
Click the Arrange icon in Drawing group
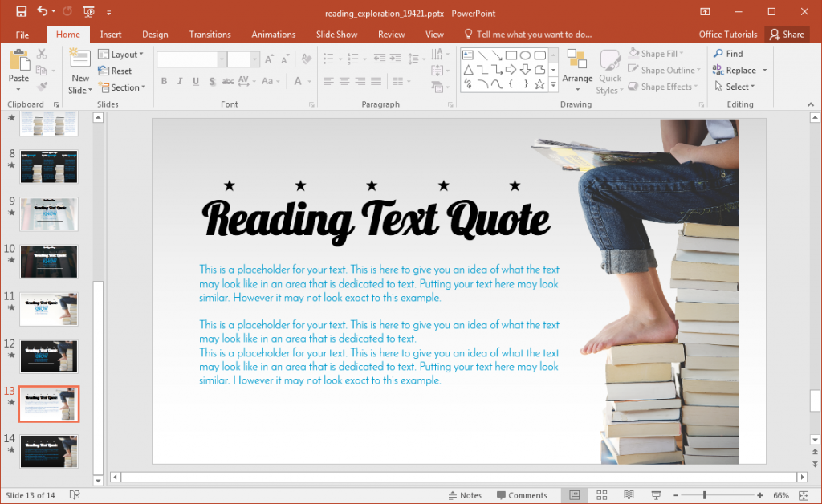[x=577, y=70]
